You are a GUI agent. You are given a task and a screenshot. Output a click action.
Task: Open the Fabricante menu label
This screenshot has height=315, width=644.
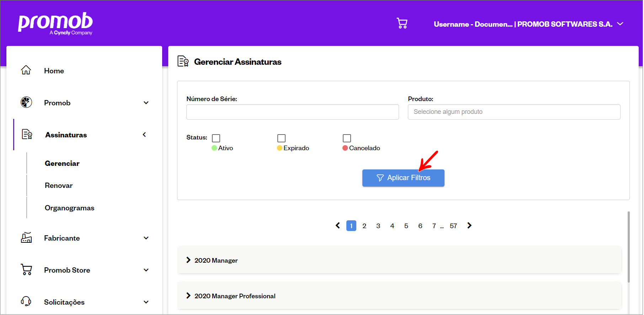tap(62, 238)
